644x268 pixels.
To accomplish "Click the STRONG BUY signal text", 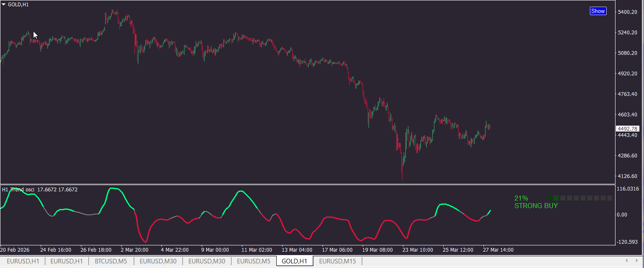I will 536,206.
